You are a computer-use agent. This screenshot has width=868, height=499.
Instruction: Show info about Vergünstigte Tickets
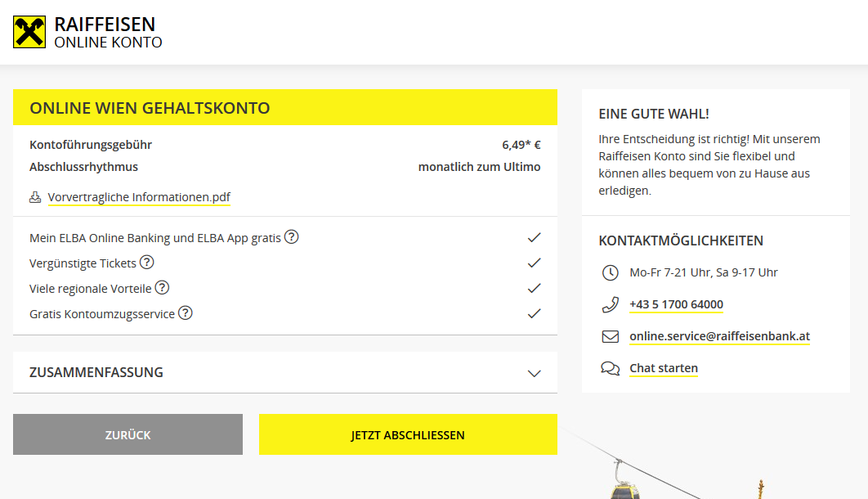(x=147, y=263)
